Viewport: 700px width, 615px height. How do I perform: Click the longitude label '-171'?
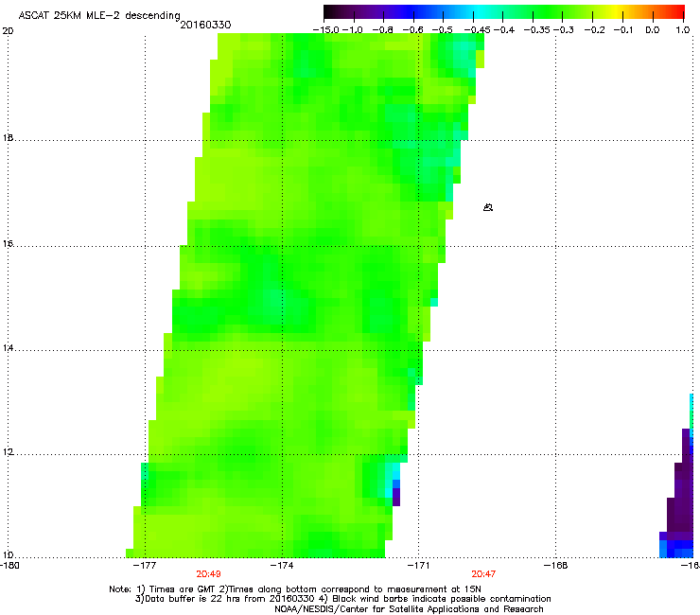419,565
